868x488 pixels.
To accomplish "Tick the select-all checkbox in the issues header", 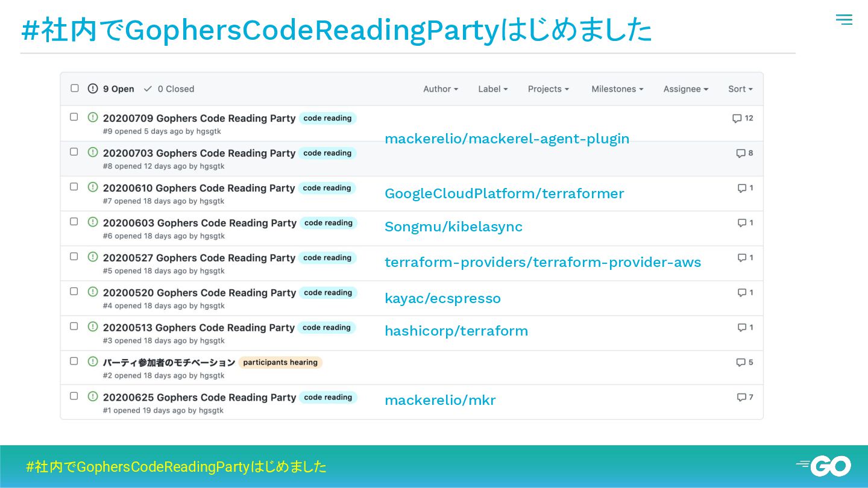I will point(75,88).
